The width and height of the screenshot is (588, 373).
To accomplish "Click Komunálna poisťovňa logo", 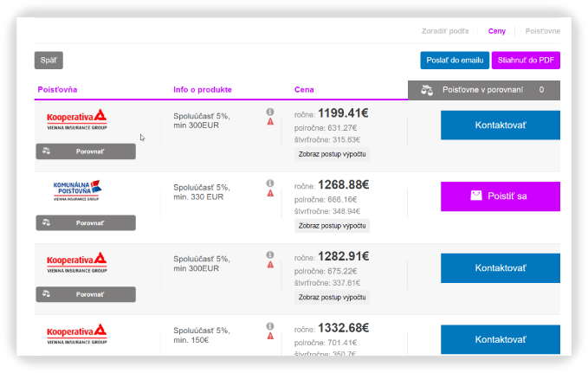I will coord(77,190).
